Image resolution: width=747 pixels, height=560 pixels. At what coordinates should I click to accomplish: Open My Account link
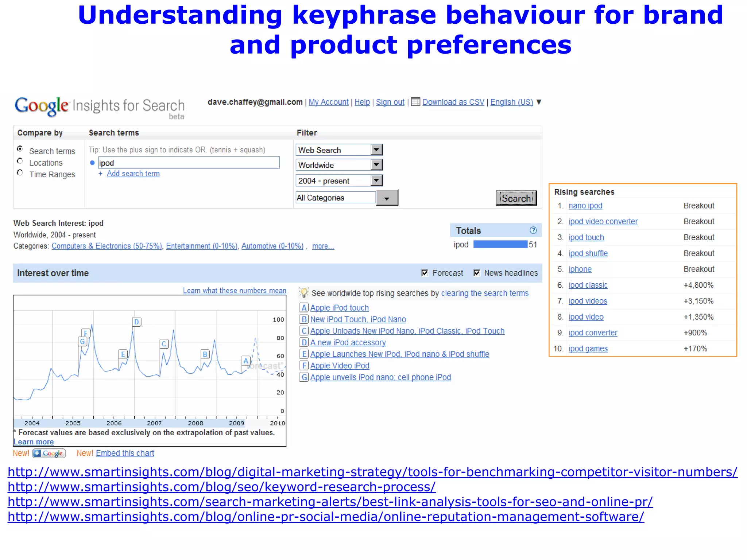pyautogui.click(x=329, y=102)
